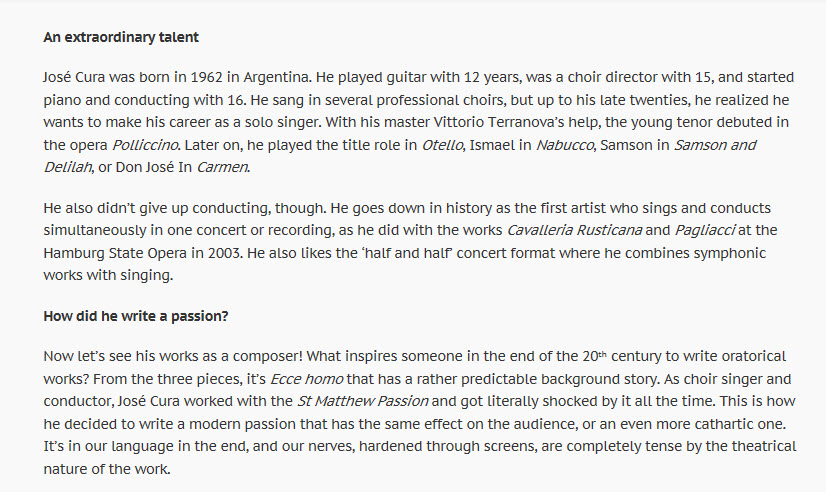Click the italic title 'Ecce homo'
This screenshot has height=492, width=826.
pyautogui.click(x=306, y=379)
